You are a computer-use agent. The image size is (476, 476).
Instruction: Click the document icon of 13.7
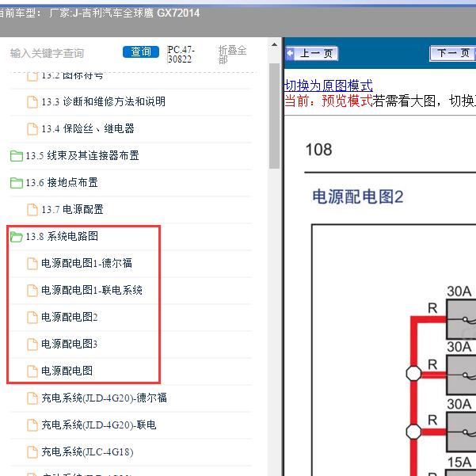click(x=32, y=210)
